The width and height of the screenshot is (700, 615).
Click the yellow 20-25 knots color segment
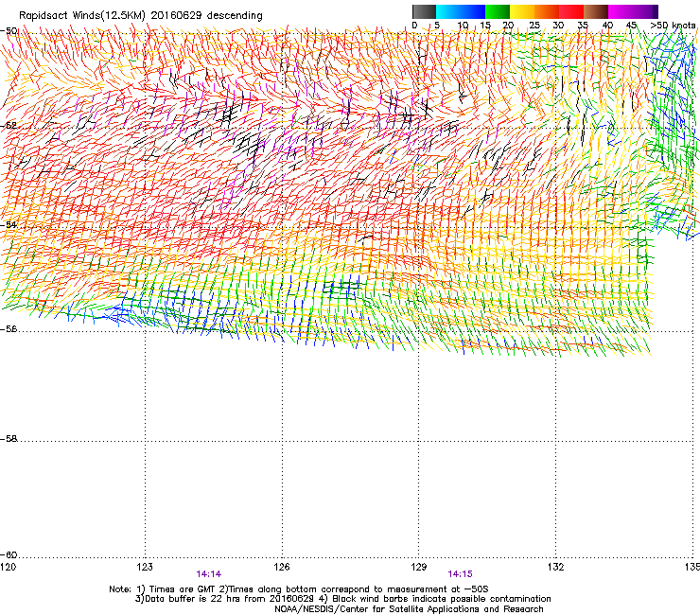pos(522,11)
